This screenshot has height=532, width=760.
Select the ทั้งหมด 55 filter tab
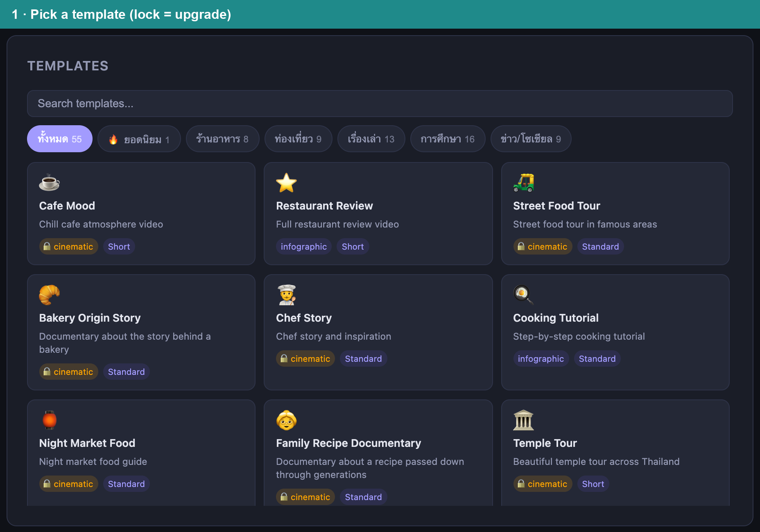pos(60,139)
